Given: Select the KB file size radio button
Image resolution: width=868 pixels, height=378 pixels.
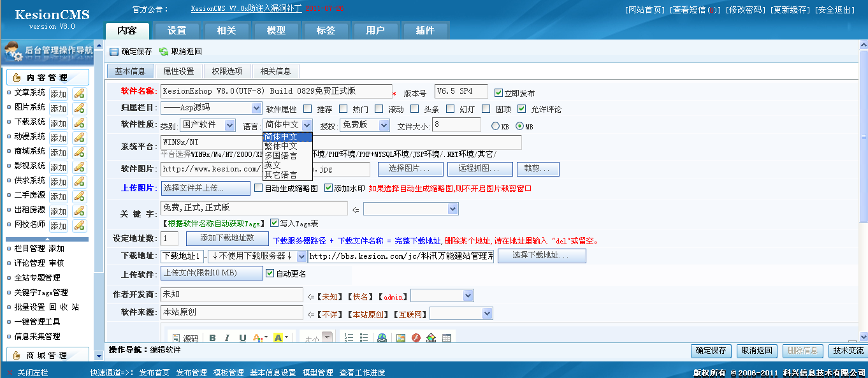Looking at the screenshot, I should coord(495,126).
